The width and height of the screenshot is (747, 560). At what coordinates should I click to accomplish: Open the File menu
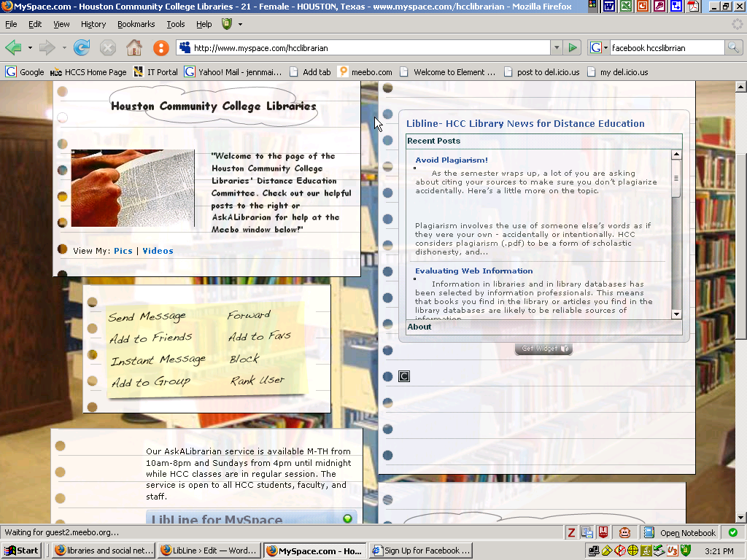(11, 24)
